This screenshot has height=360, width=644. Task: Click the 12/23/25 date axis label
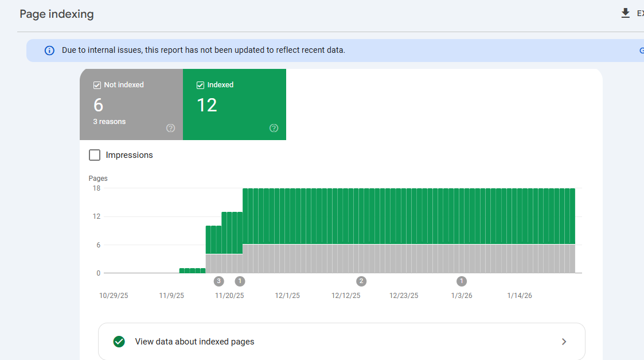click(x=404, y=296)
